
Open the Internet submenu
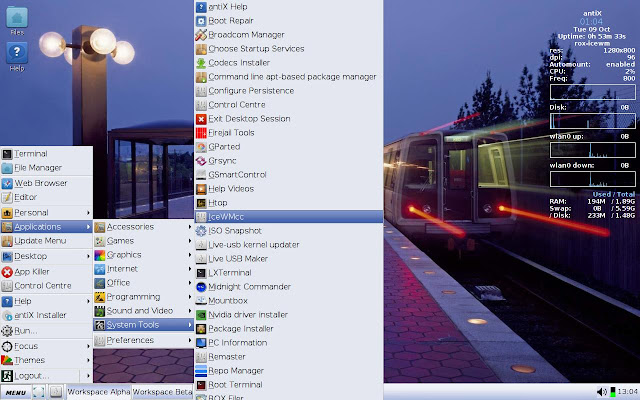pos(143,269)
